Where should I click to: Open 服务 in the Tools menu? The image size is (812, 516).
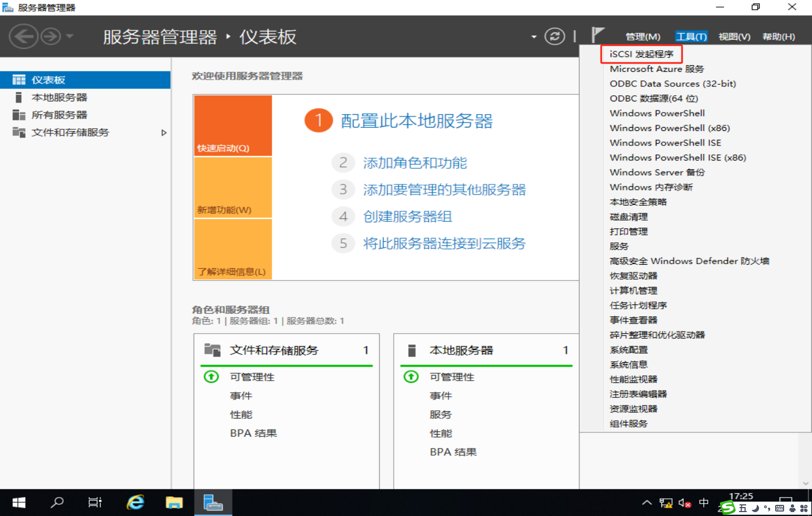pos(619,246)
